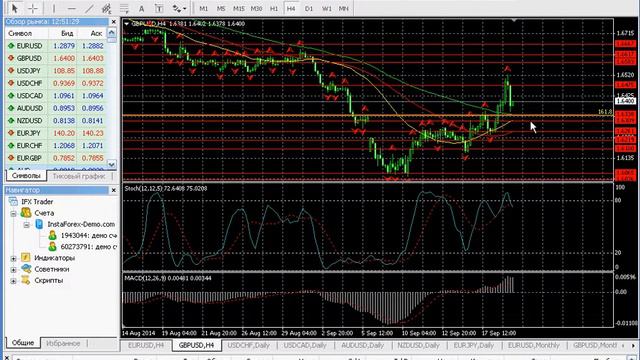The width and height of the screenshot is (640, 360).
Task: Select the cursor arrow tool
Action: coord(15,8)
